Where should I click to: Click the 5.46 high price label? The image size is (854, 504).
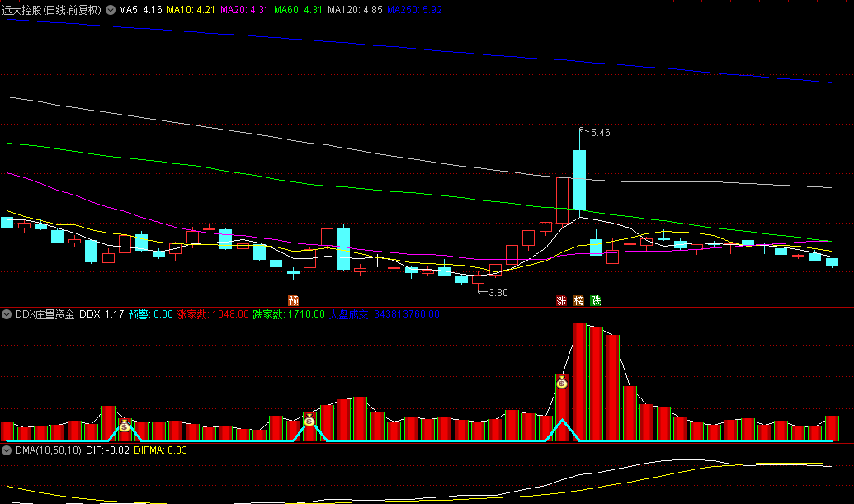[x=600, y=133]
